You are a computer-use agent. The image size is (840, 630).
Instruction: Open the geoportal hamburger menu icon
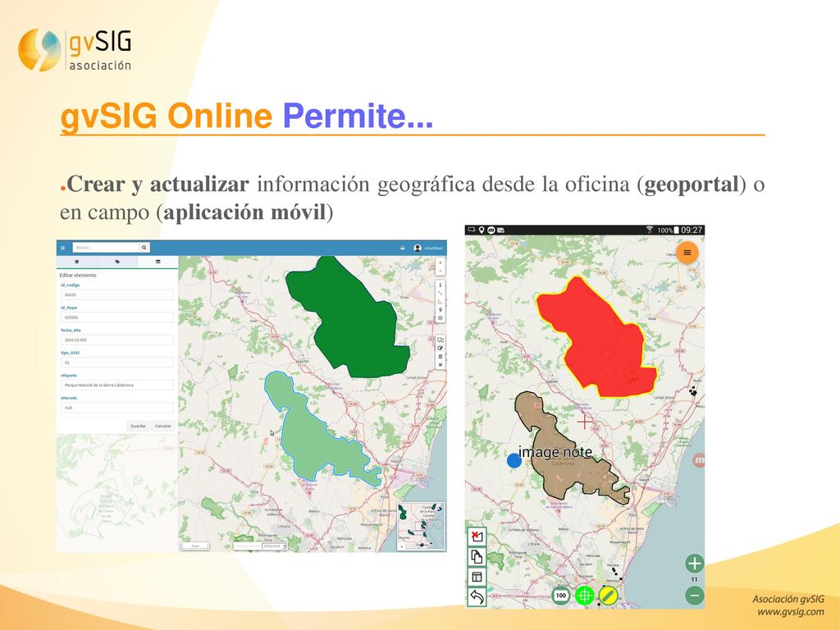62,248
